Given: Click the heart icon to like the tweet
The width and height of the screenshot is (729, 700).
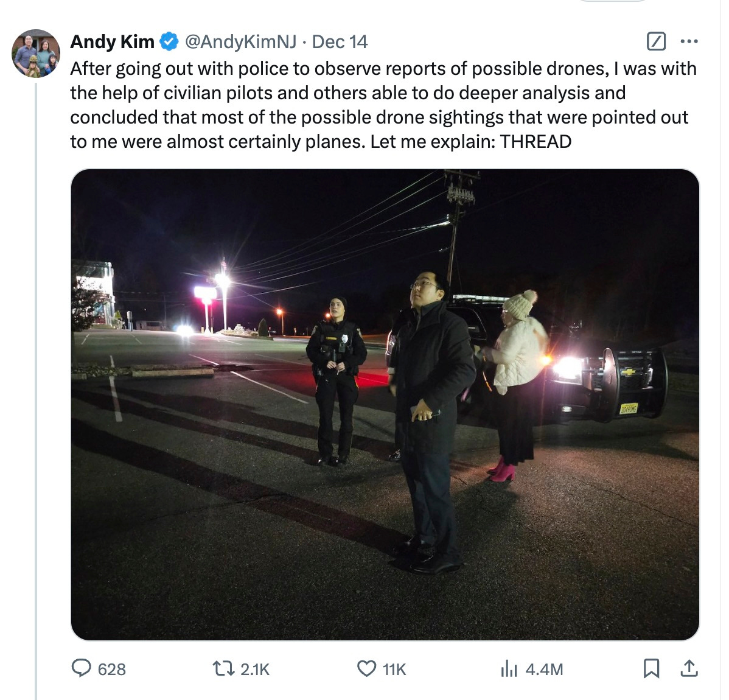Looking at the screenshot, I should tap(366, 669).
